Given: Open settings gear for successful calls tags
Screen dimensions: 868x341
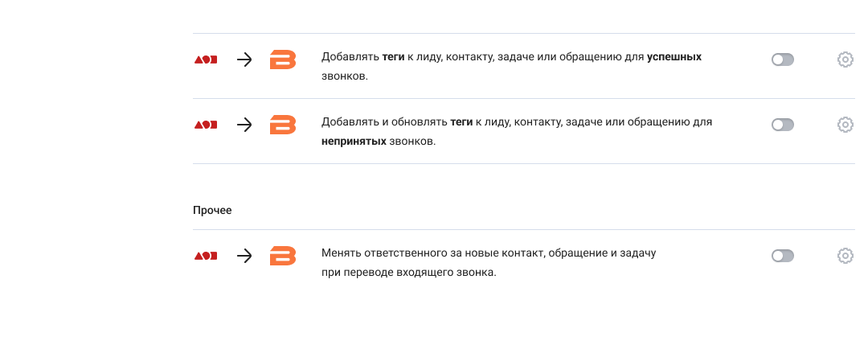Looking at the screenshot, I should (845, 60).
